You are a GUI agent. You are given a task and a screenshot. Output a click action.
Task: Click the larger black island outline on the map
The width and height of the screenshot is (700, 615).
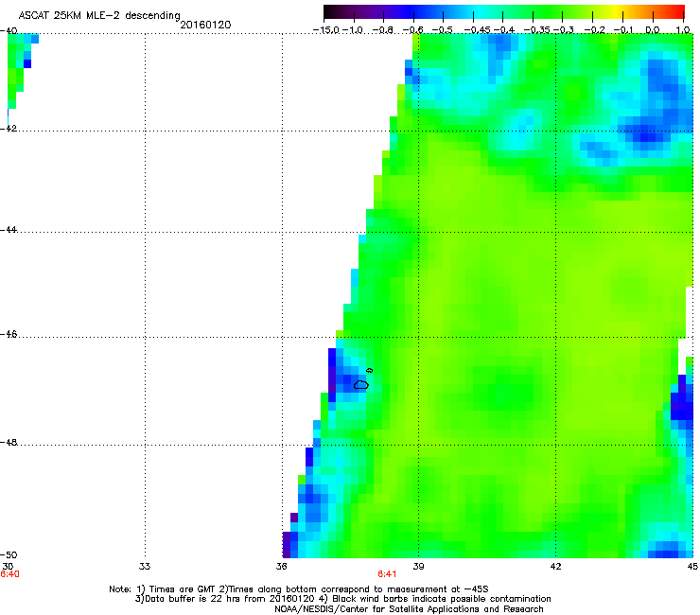pos(360,384)
